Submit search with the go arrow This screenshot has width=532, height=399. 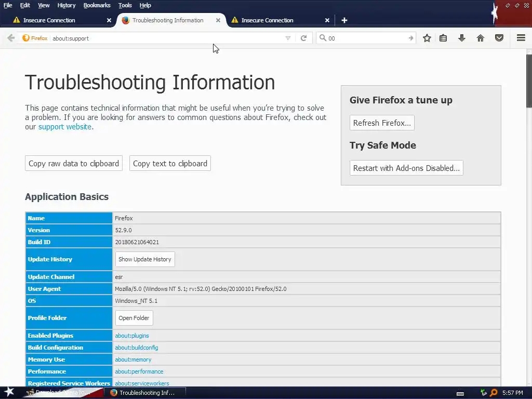(410, 38)
